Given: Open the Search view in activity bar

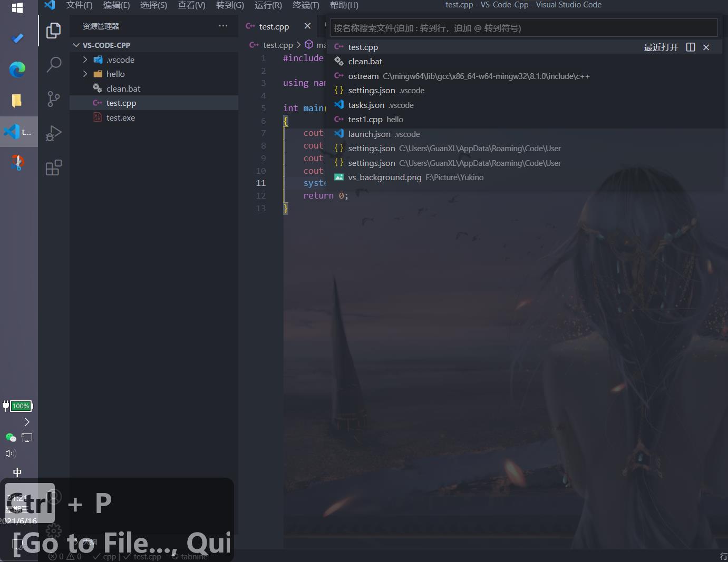Looking at the screenshot, I should (x=53, y=65).
